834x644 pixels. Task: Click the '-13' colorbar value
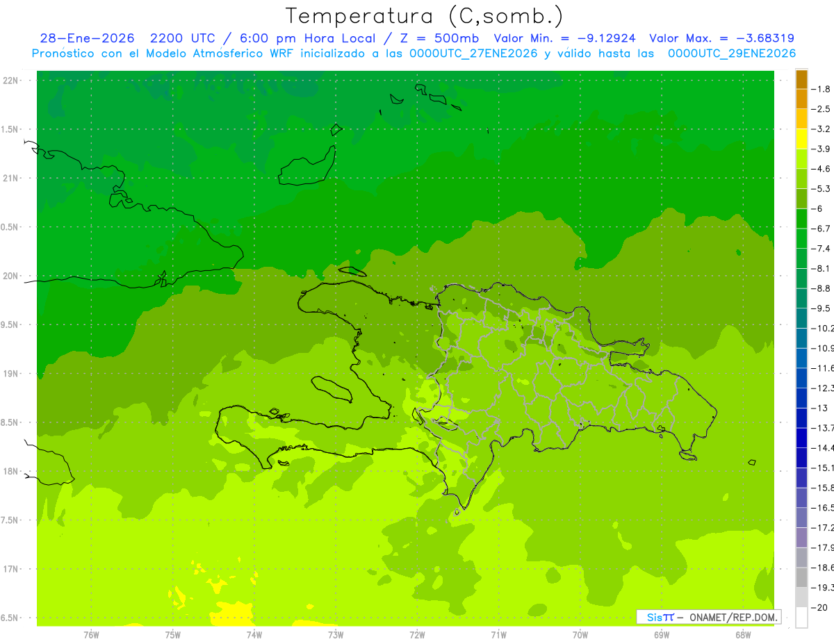(821, 408)
